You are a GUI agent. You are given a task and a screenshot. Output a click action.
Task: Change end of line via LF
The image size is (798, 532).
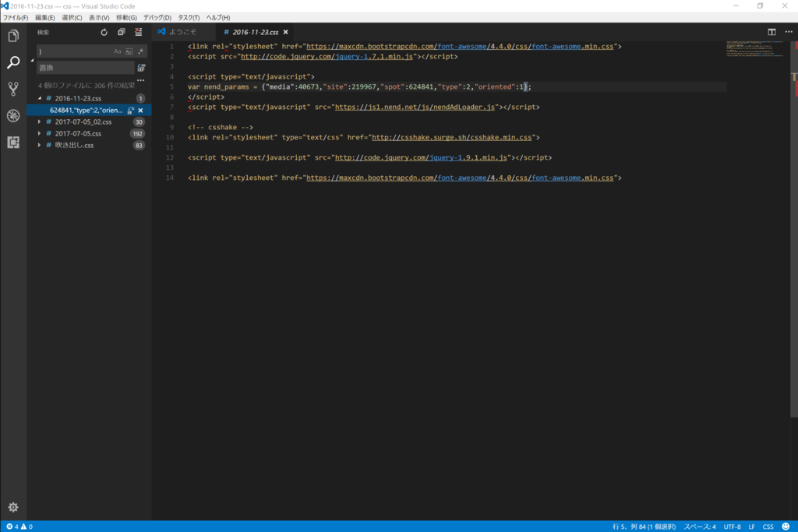(x=752, y=527)
